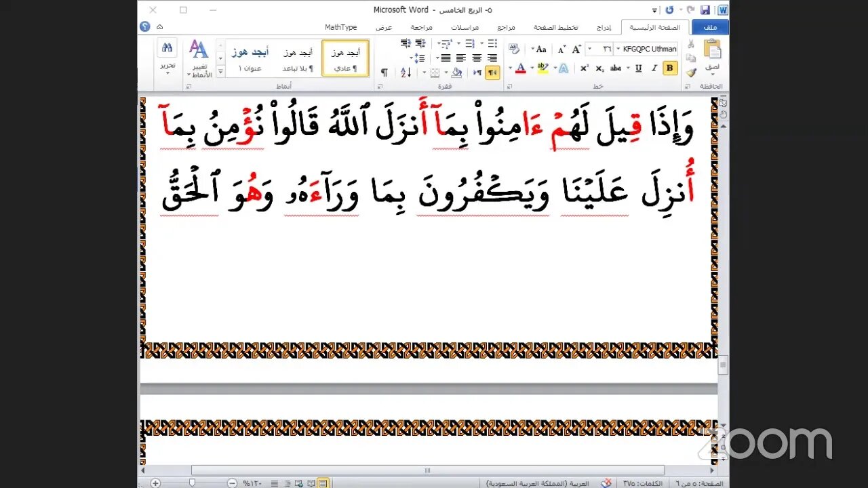Click the Paste clipboard icon
Image resolution: width=868 pixels, height=488 pixels.
(x=712, y=49)
